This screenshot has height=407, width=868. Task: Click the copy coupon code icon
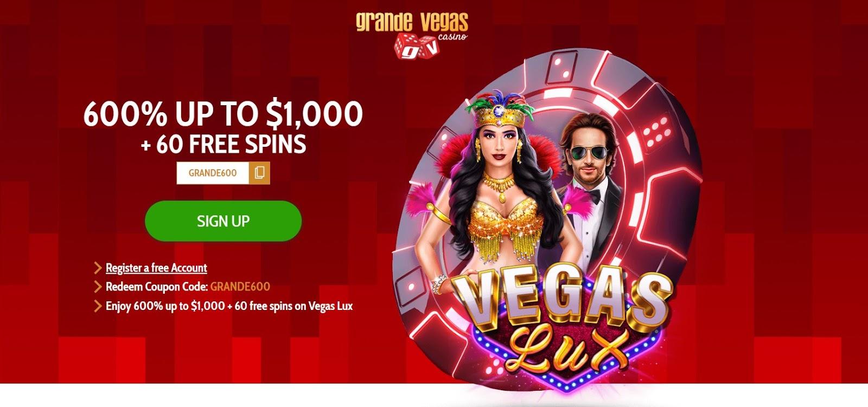click(259, 173)
